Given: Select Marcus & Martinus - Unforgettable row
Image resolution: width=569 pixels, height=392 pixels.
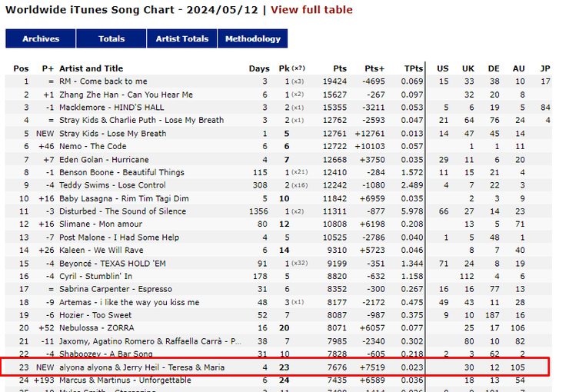Looking at the screenshot, I should [x=125, y=380].
